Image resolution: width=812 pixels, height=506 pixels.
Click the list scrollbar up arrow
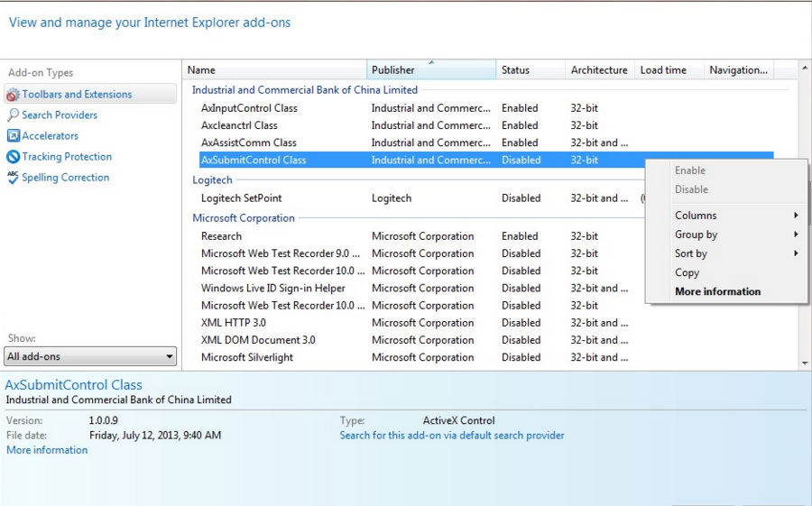point(805,68)
